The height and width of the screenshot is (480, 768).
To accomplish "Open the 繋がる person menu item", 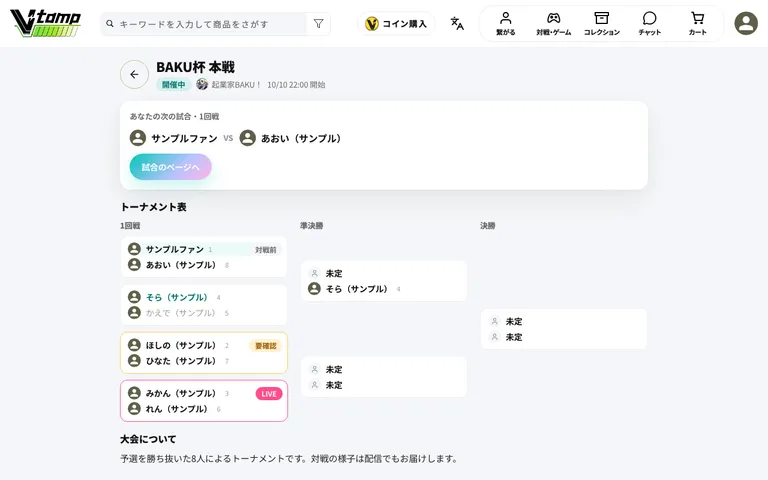I will click(x=505, y=24).
